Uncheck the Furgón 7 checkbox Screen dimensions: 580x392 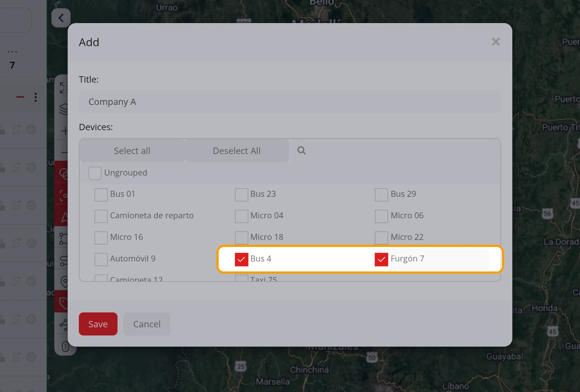(382, 259)
